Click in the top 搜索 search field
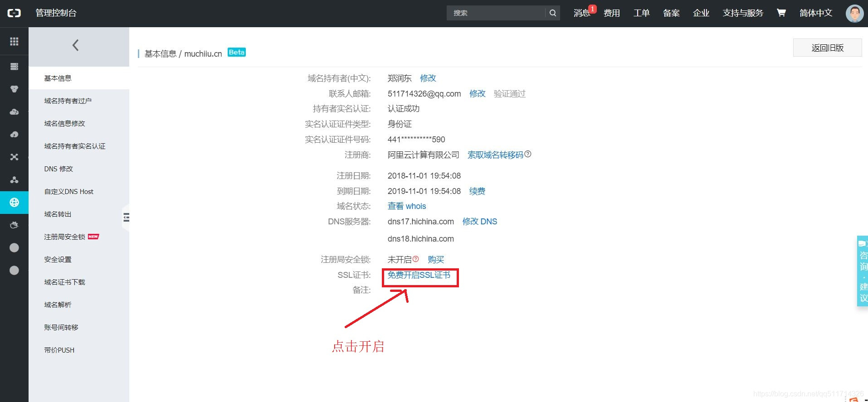Viewport: 868px width, 402px height. [x=496, y=13]
